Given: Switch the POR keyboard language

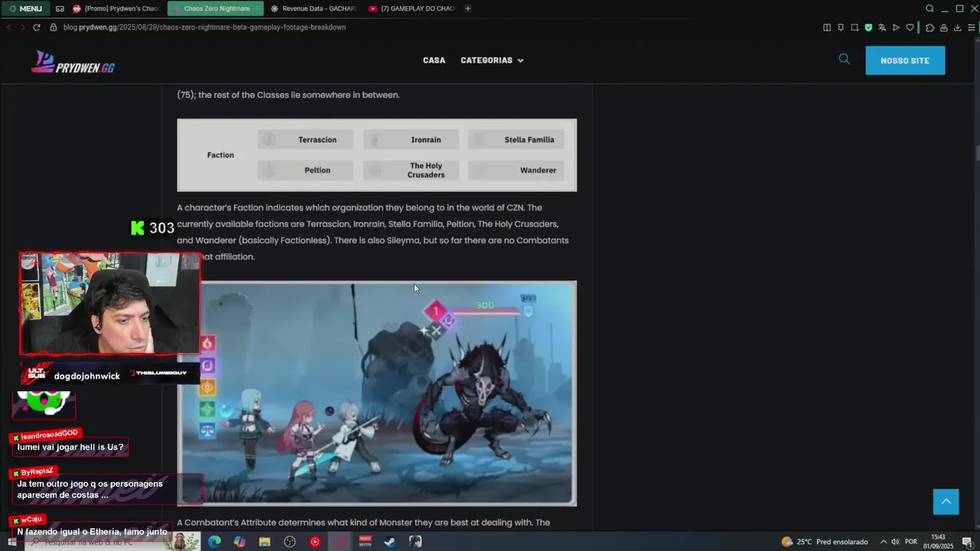Looking at the screenshot, I should [x=911, y=542].
